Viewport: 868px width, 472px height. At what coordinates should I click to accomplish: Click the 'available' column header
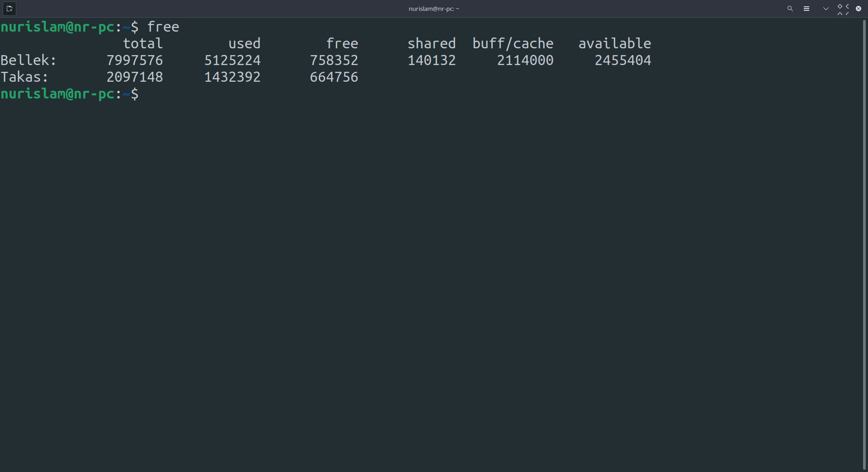[614, 44]
